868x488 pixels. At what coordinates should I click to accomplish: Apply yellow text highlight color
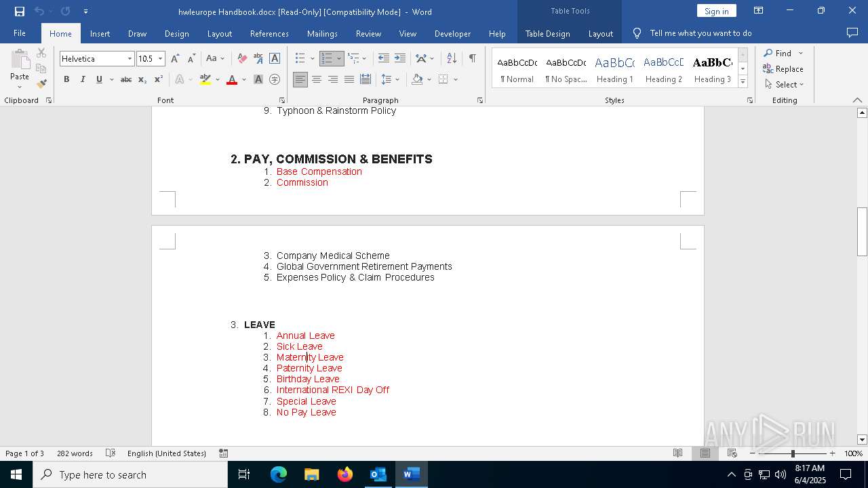(205, 80)
